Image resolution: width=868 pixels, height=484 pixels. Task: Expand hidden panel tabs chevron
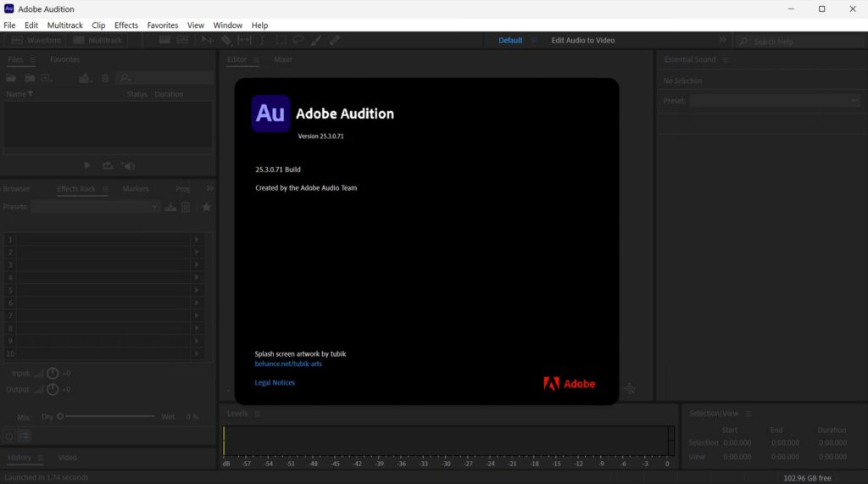click(x=210, y=188)
